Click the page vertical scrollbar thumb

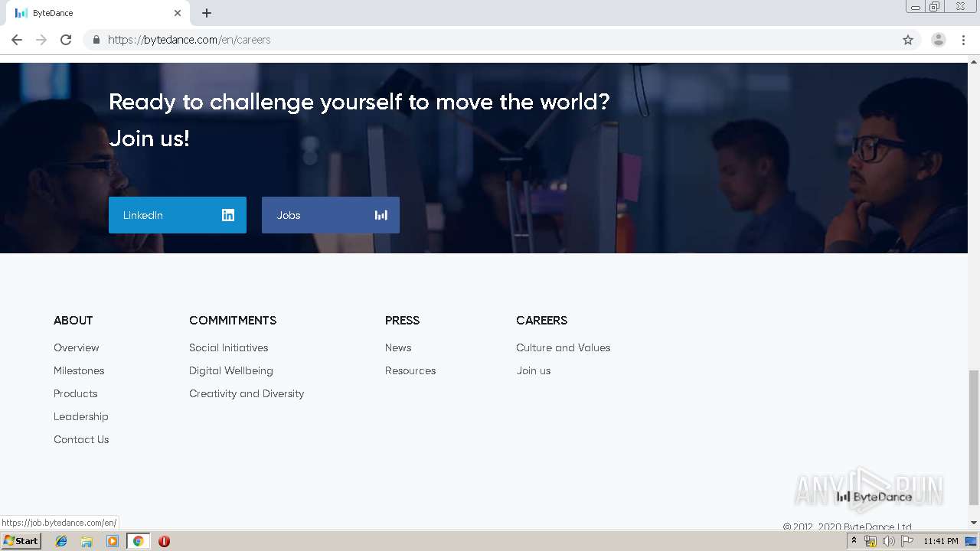tap(974, 437)
